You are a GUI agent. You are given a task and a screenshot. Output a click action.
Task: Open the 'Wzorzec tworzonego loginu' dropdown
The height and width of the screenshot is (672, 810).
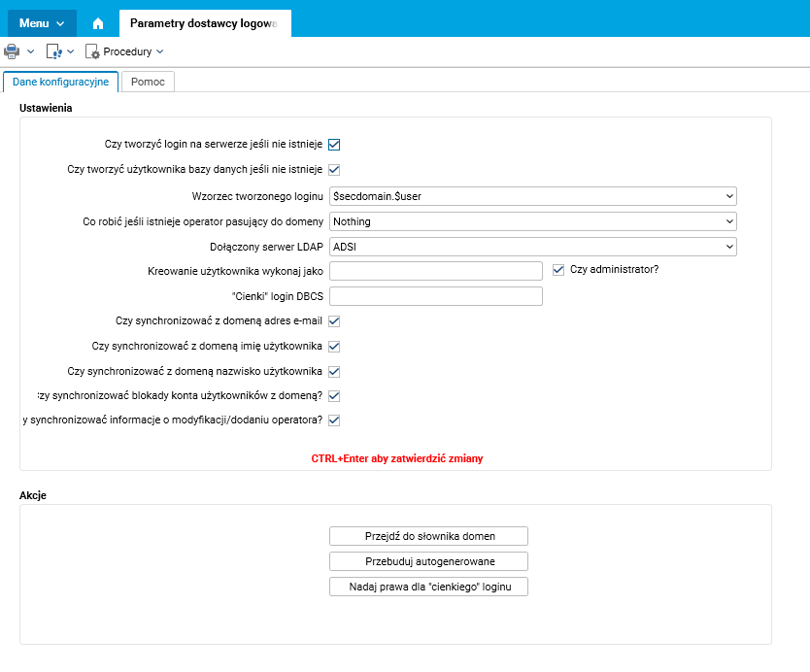533,196
